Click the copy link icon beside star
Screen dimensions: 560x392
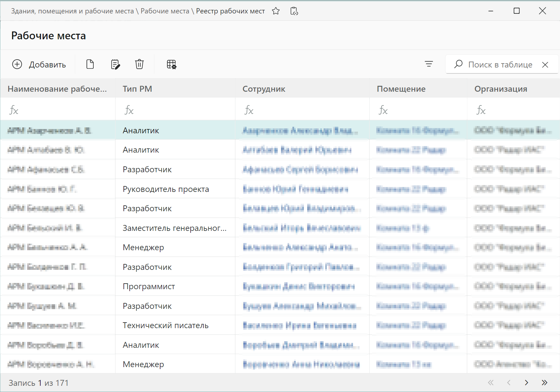point(294,11)
